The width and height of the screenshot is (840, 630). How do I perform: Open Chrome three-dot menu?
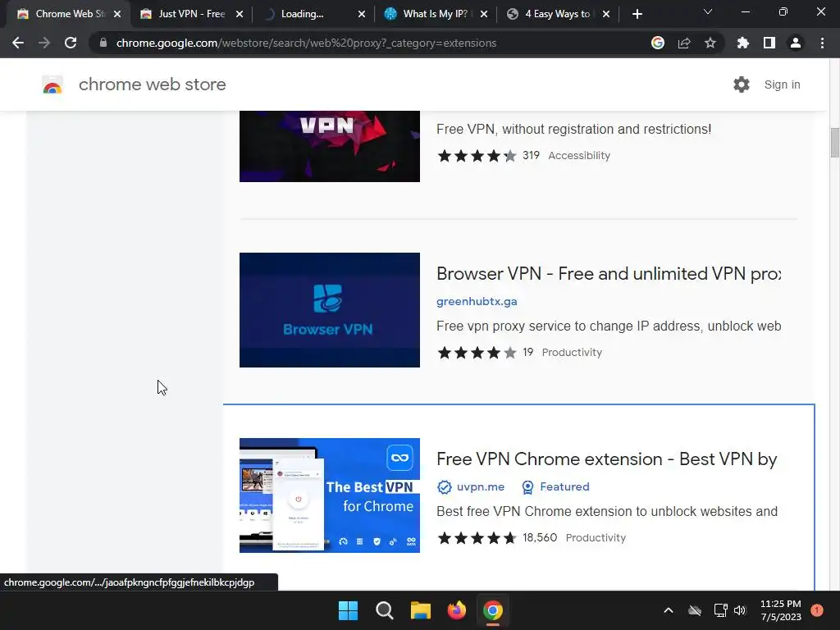coord(822,43)
